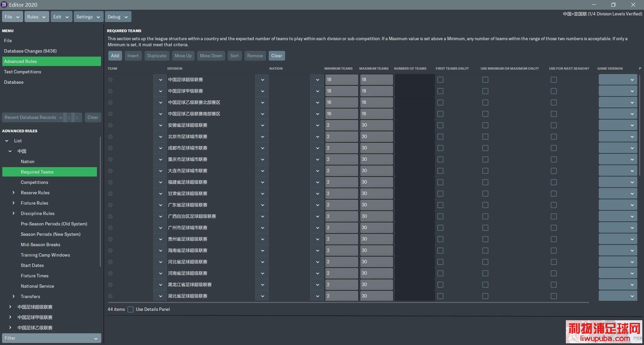
Task: Open Team dropdown for 中国足球乙级联赛南部赛区
Action: [160, 114]
